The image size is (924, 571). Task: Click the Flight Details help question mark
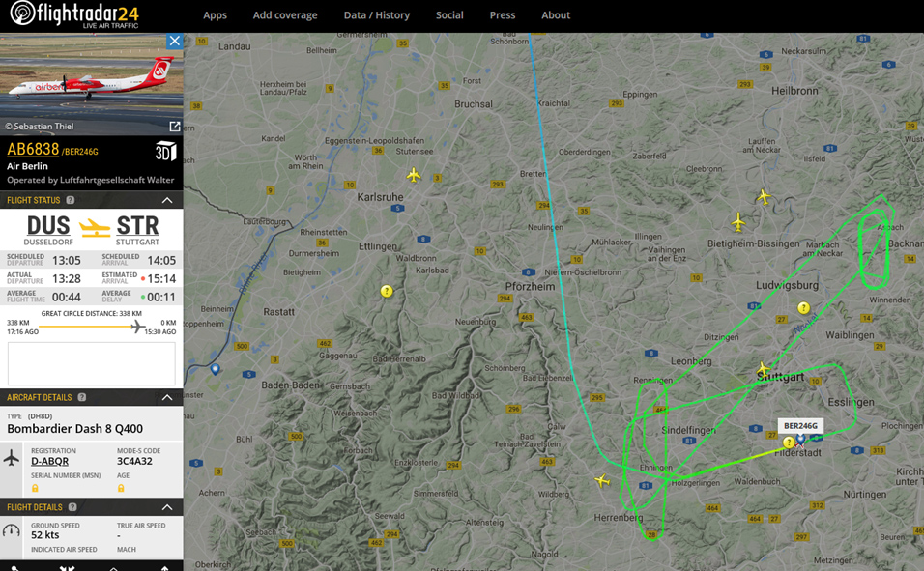pos(72,507)
